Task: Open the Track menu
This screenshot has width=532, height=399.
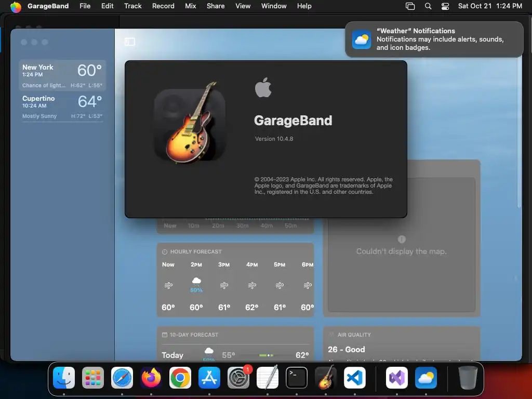Action: (132, 6)
